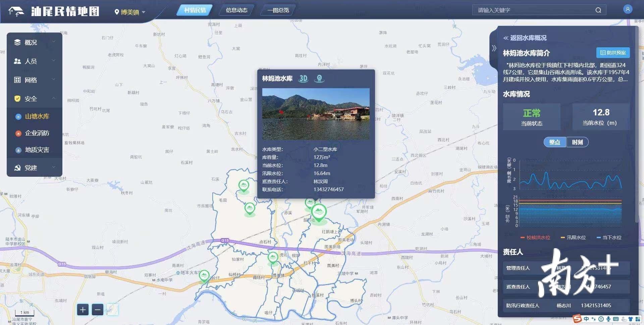Open the IME soft keyboard icon

pos(616,319)
